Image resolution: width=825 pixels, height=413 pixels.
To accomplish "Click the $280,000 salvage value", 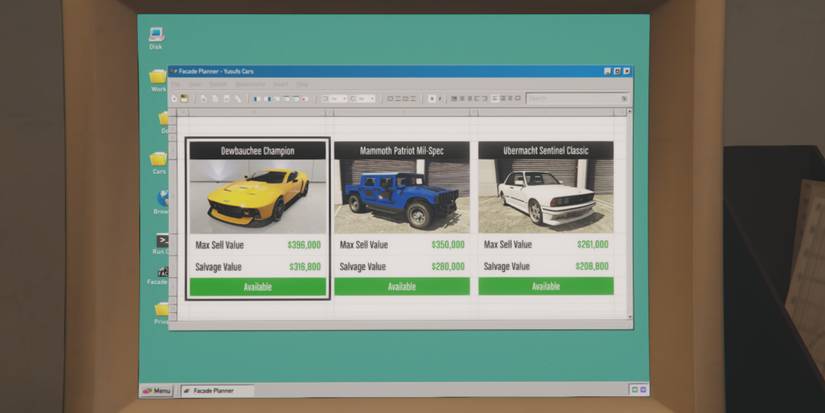I will pos(448,267).
